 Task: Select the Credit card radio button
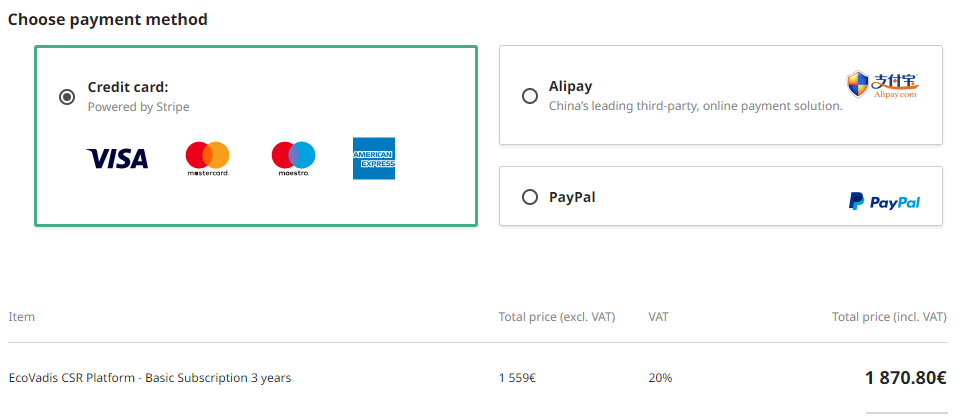pyautogui.click(x=67, y=97)
